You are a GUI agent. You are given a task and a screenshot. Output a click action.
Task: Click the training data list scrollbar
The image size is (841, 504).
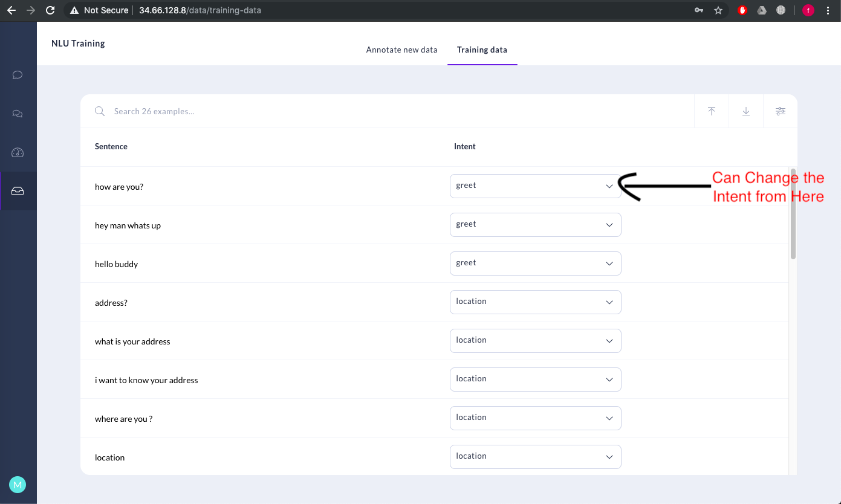coord(793,215)
